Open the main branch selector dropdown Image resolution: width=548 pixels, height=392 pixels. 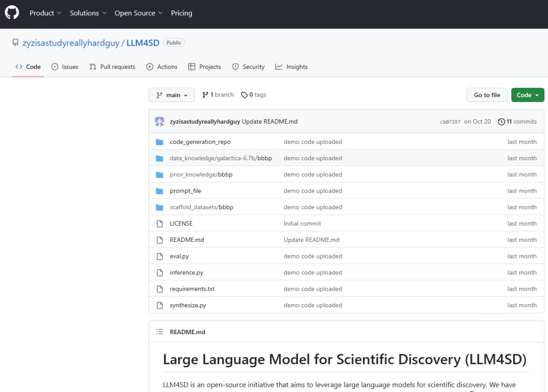172,95
